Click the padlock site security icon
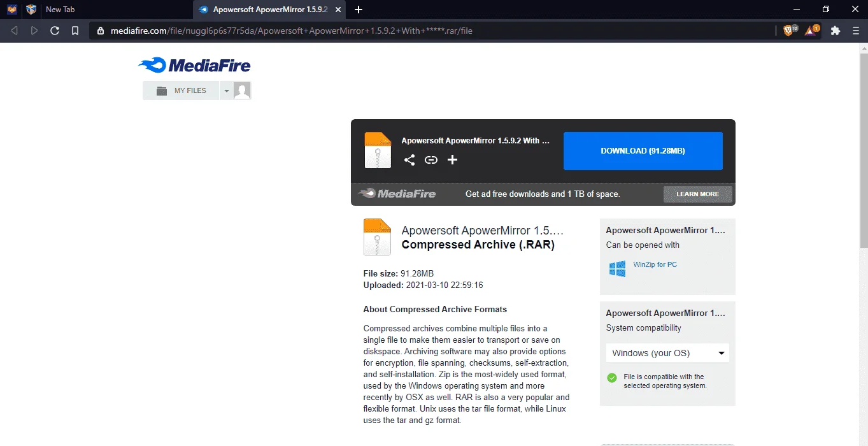 (101, 31)
